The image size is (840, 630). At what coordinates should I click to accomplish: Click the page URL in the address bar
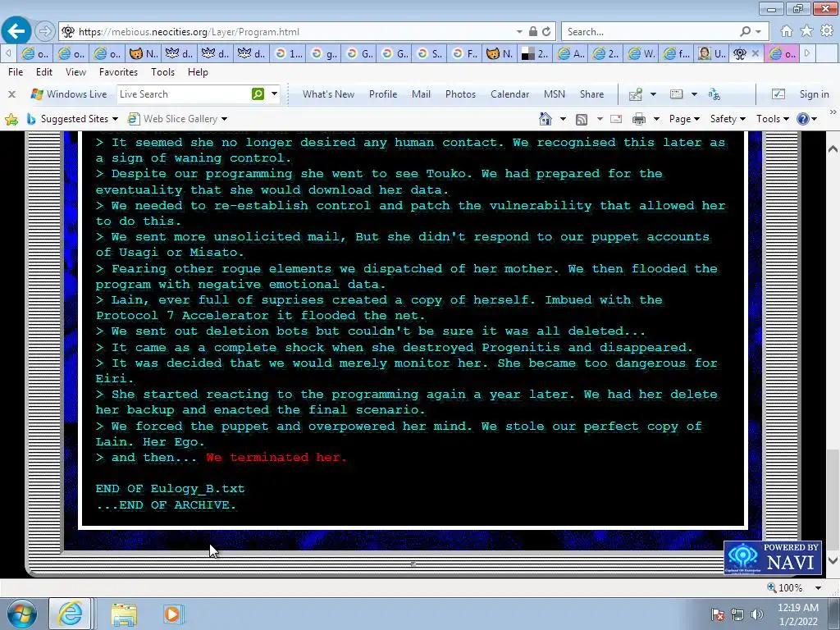(x=189, y=32)
